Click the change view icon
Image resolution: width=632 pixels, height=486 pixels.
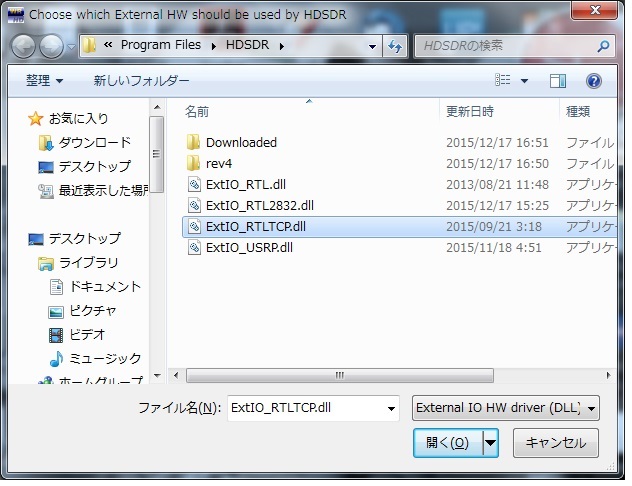503,80
